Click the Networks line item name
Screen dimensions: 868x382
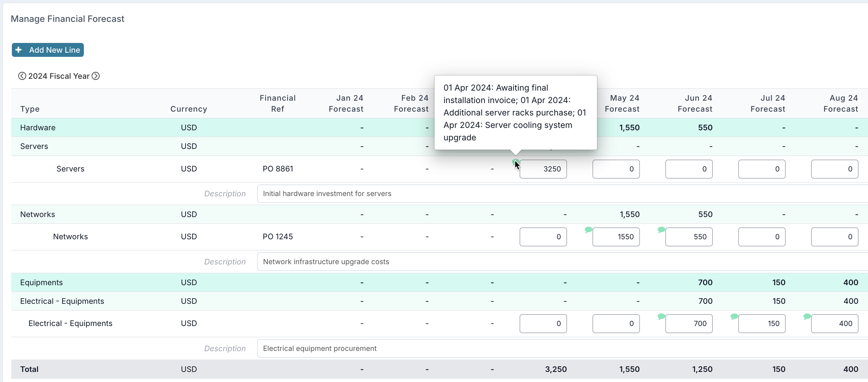70,237
